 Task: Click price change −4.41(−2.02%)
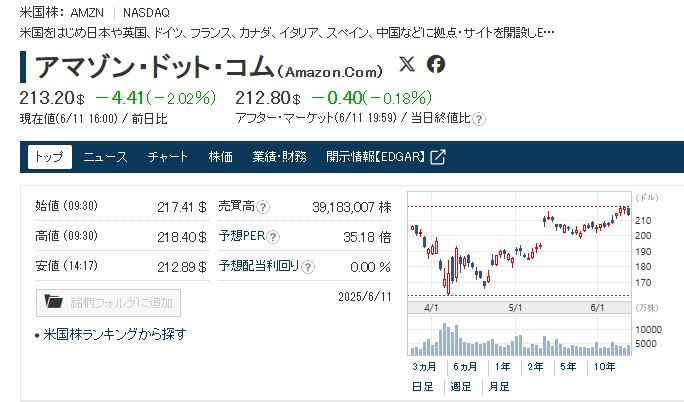pos(155,98)
